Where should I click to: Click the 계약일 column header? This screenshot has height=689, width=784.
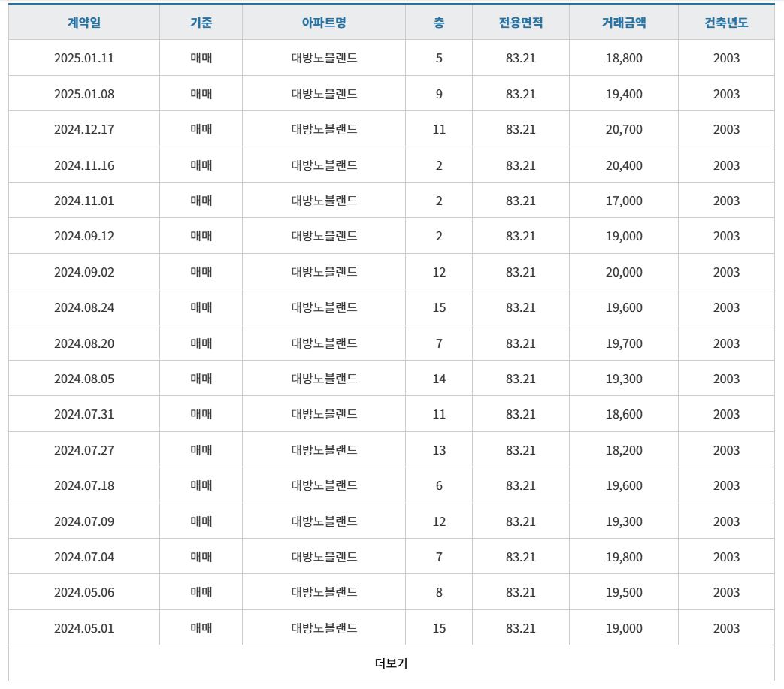(x=84, y=23)
